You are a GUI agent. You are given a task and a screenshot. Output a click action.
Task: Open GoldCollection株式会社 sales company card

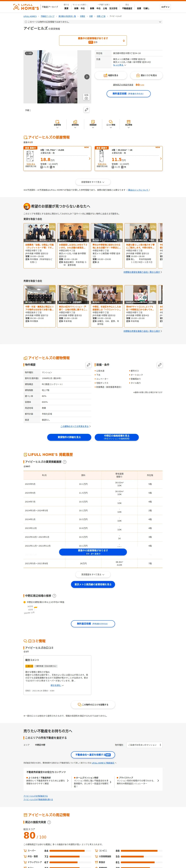140,306
